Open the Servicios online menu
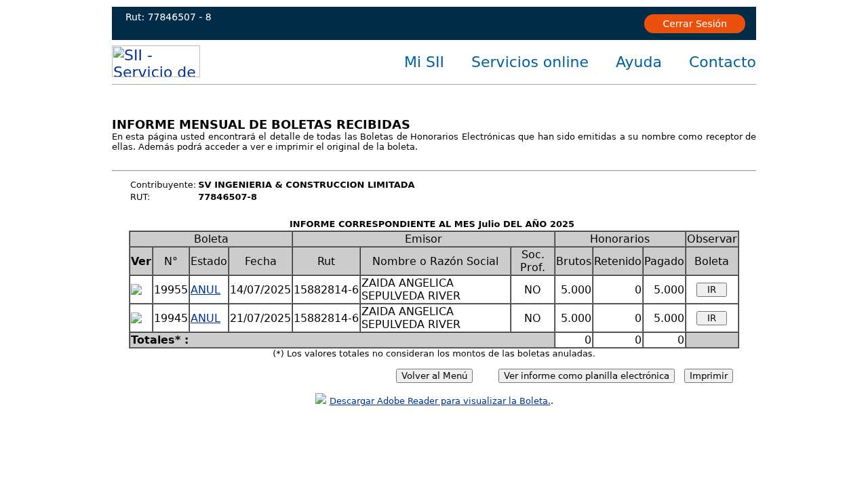 [530, 62]
